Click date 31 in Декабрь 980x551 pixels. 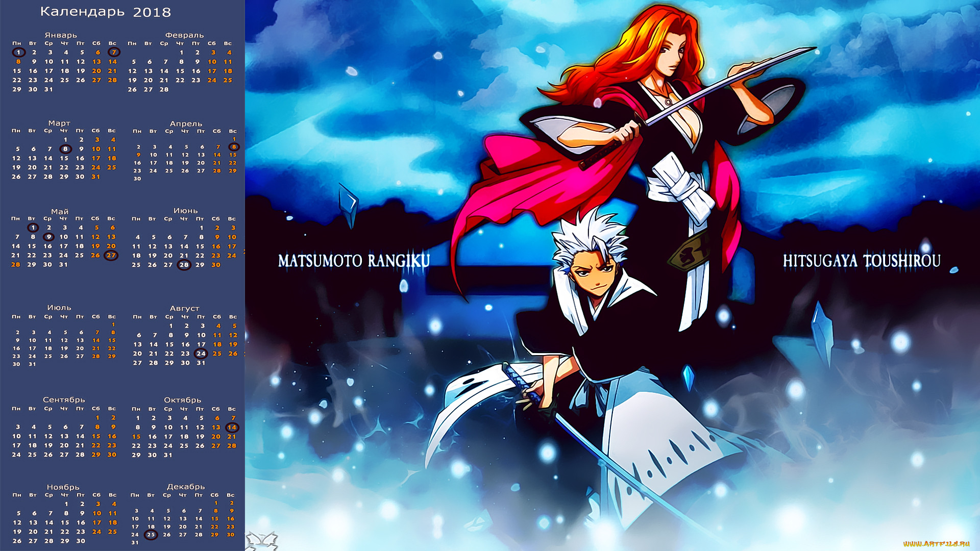135,543
